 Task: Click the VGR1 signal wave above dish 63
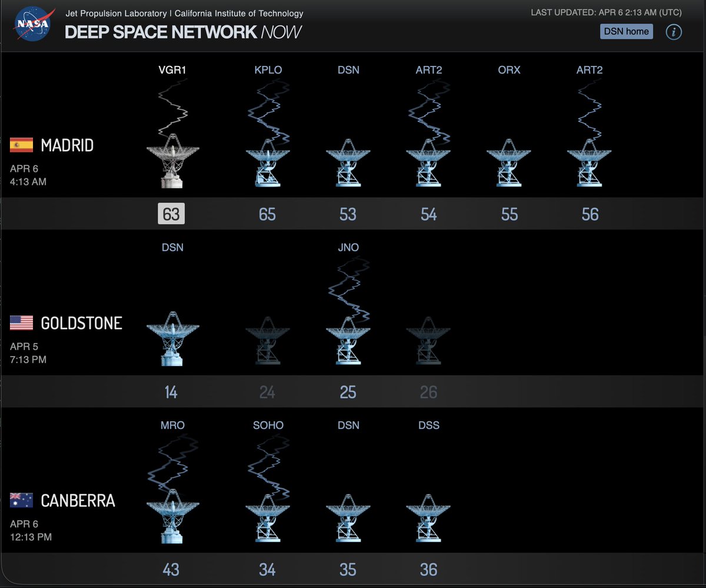tap(174, 107)
